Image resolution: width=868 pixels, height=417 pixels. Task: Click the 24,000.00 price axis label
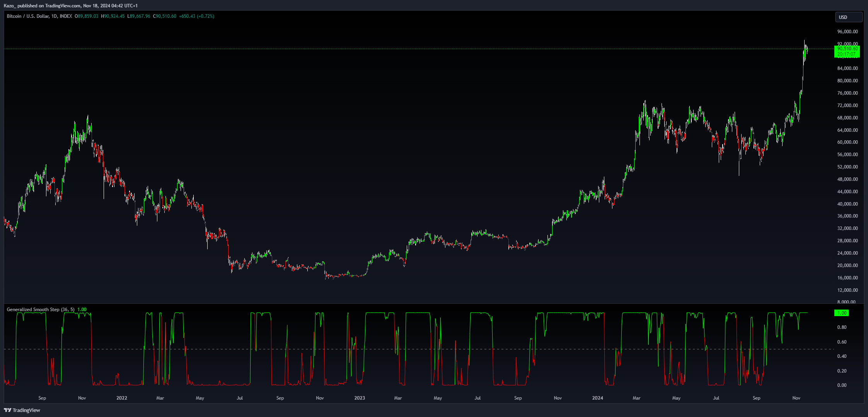pyautogui.click(x=848, y=253)
